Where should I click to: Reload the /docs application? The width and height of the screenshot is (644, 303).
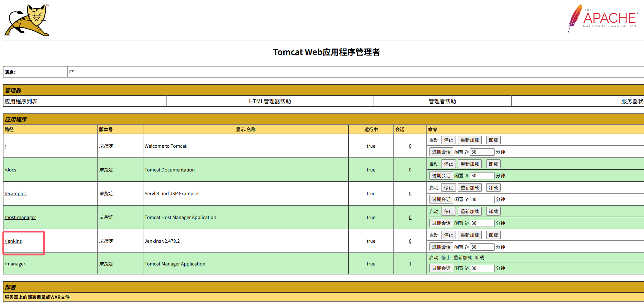[x=470, y=164]
